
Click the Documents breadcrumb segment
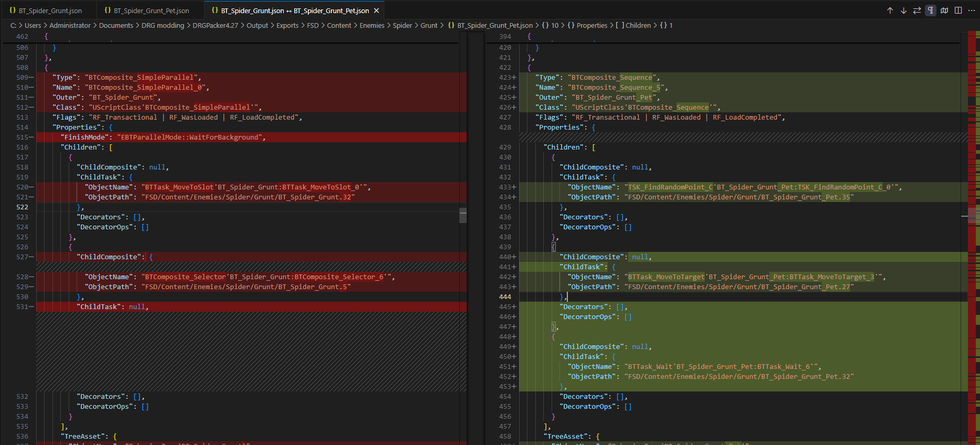coord(116,25)
